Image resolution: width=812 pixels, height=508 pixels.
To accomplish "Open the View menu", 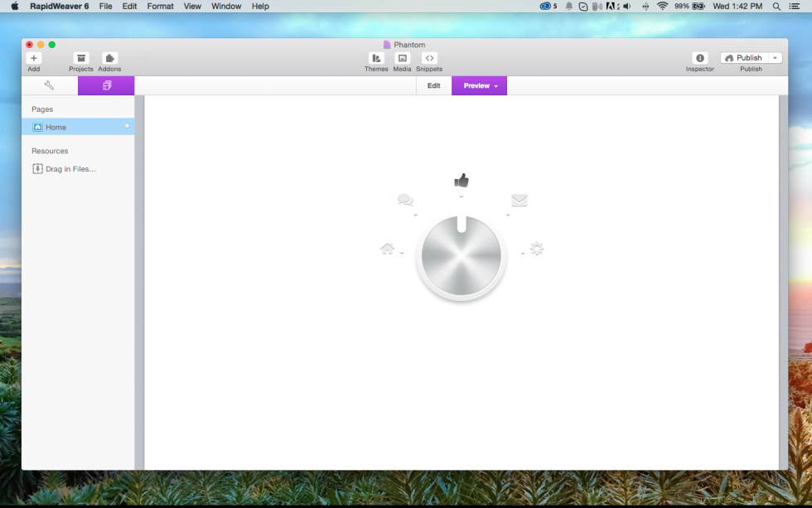I will click(192, 6).
